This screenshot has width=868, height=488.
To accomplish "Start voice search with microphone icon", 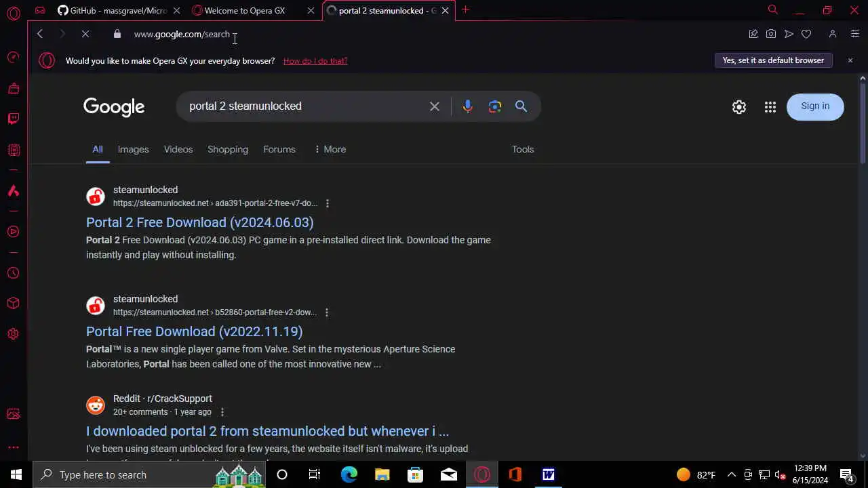I will pos(467,106).
